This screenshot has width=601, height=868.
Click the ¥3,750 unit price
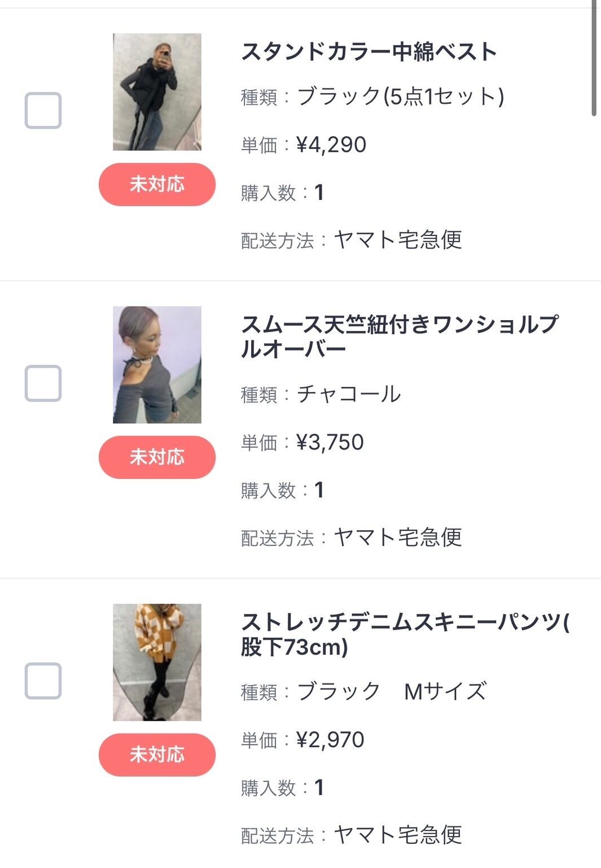click(330, 443)
